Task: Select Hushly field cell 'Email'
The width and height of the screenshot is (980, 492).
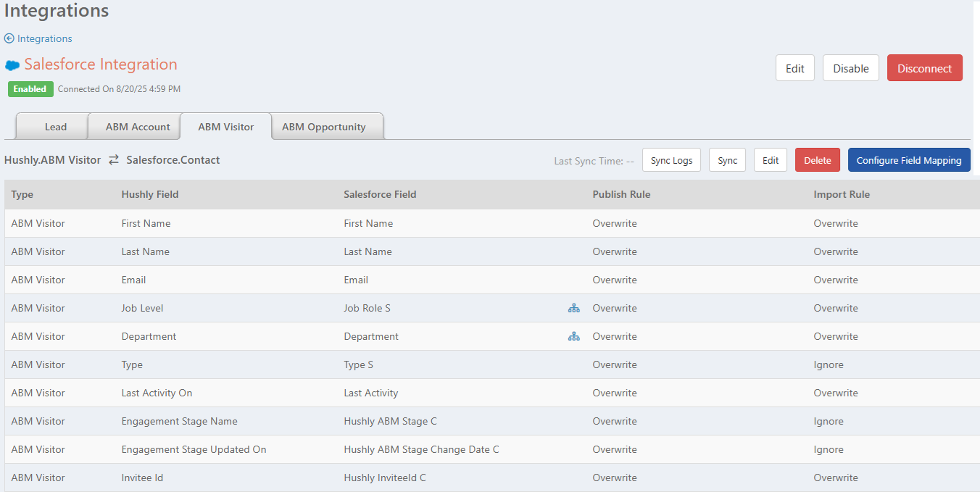Action: 133,280
